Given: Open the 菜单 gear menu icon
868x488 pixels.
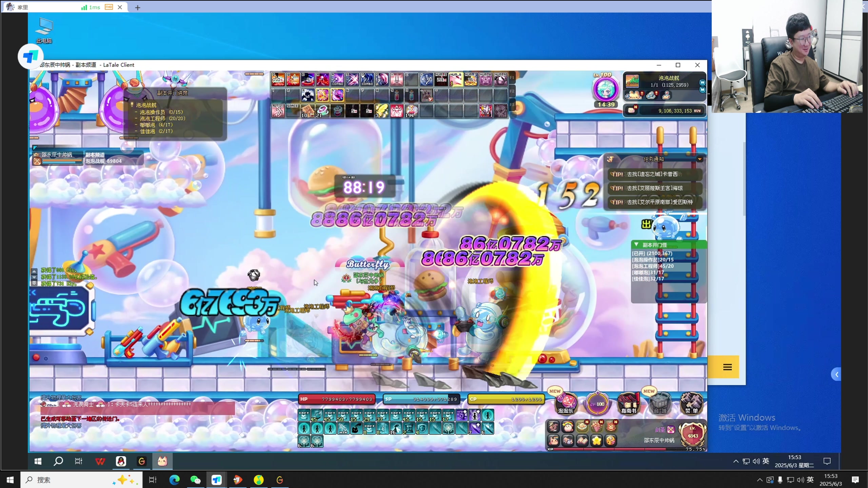Looking at the screenshot, I should click(x=691, y=403).
